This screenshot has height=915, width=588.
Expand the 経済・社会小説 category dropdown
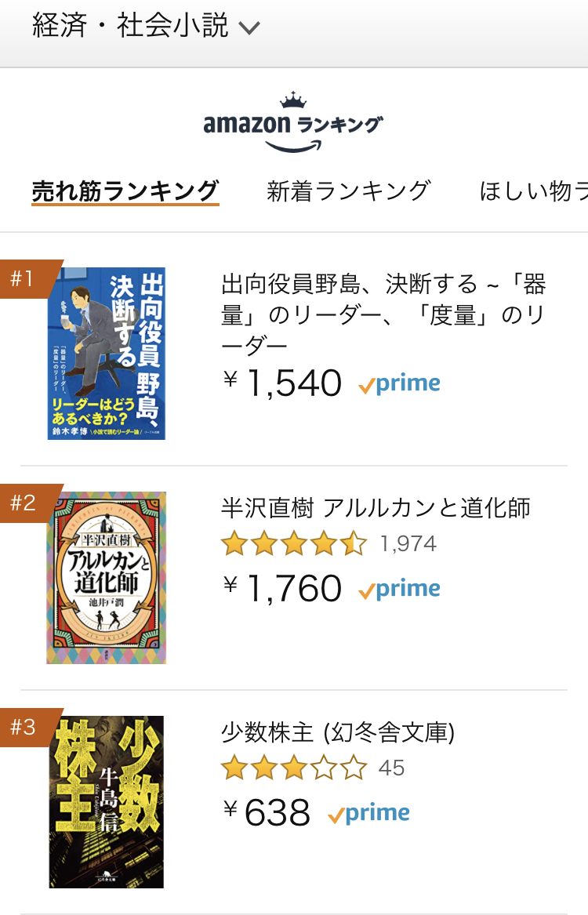(x=146, y=26)
